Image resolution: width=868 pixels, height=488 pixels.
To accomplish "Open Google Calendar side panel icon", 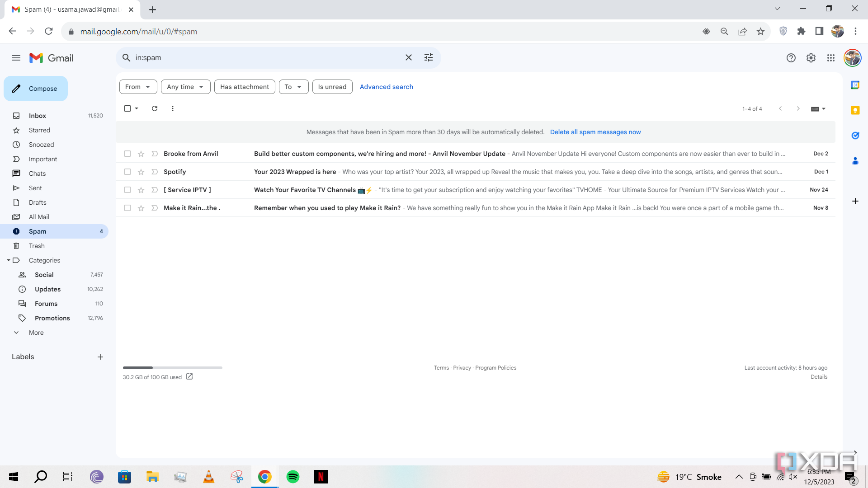I will pos(855,85).
